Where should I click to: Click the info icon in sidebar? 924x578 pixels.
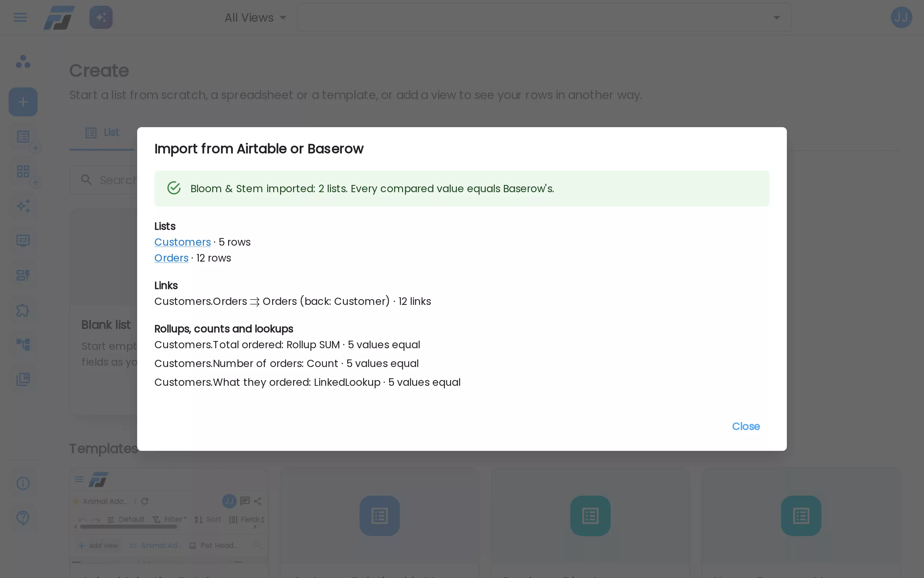(x=23, y=483)
